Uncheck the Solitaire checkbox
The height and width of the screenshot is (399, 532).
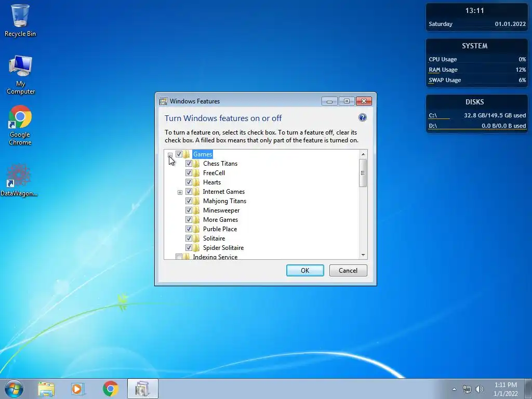(x=189, y=238)
